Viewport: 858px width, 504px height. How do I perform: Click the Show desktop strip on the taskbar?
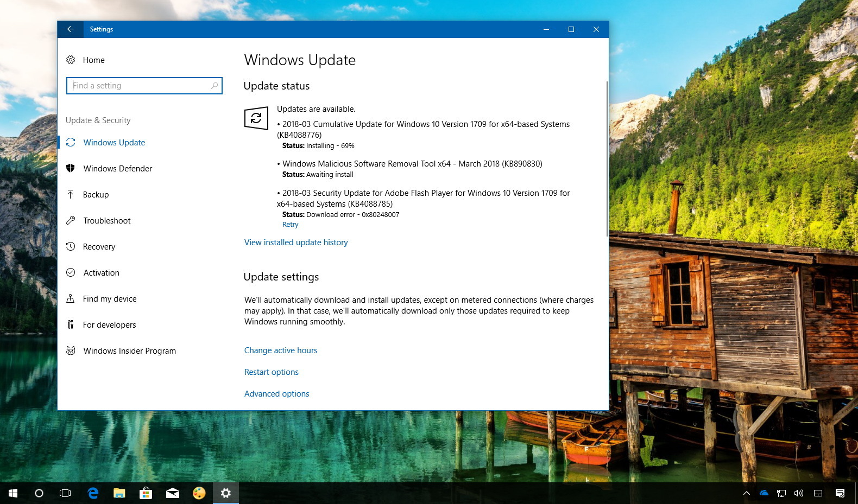(856, 493)
